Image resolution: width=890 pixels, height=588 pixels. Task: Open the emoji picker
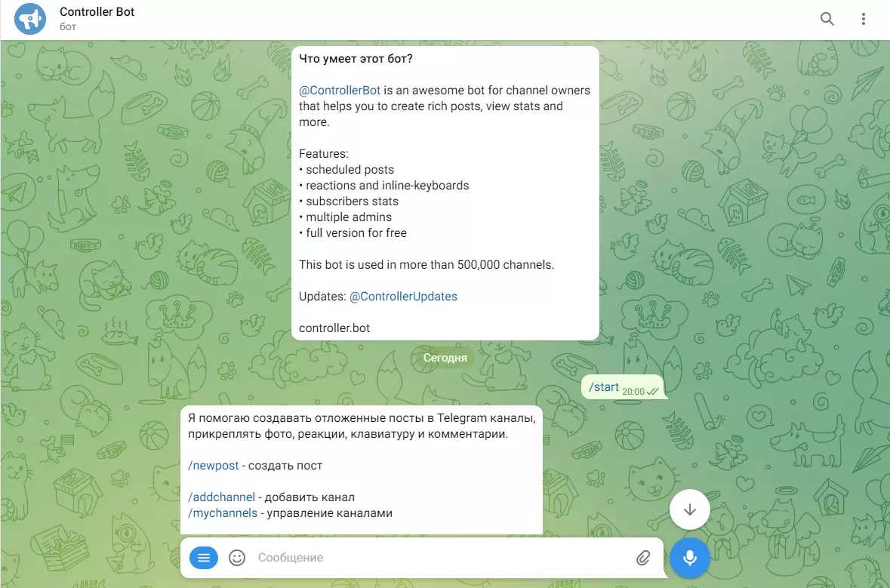coord(237,558)
